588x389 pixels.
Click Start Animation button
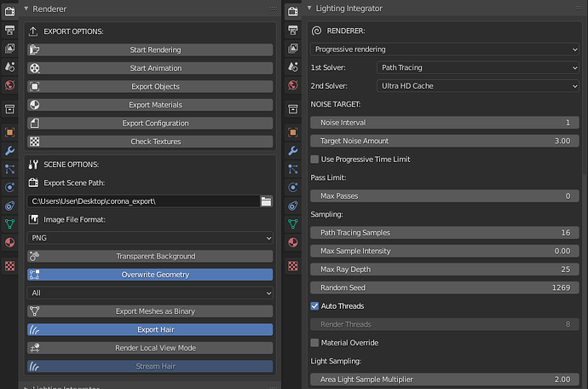pyautogui.click(x=150, y=68)
